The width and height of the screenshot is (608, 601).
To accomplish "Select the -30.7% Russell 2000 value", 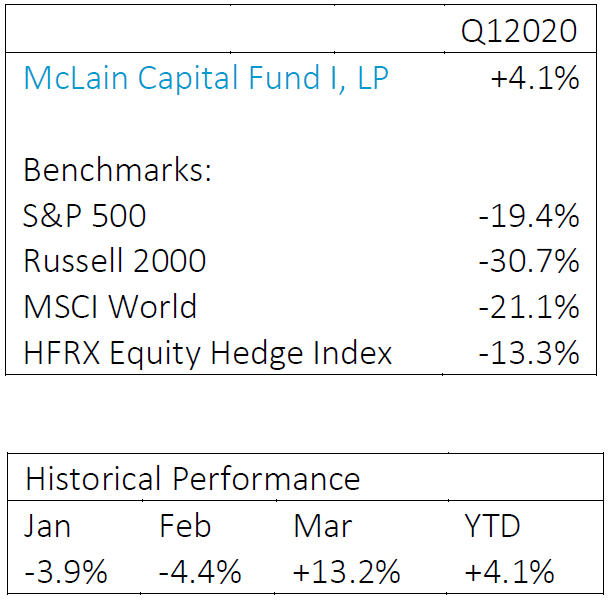I will click(x=530, y=261).
